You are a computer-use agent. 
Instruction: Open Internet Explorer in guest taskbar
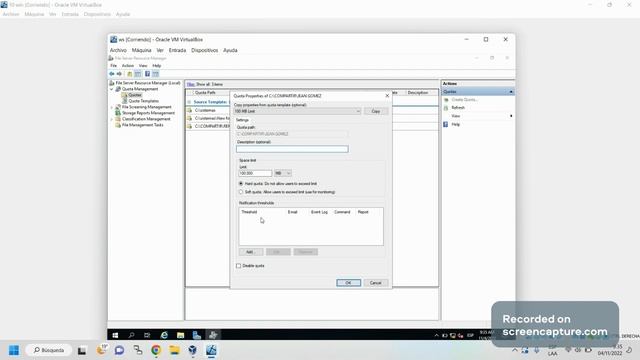(164, 335)
